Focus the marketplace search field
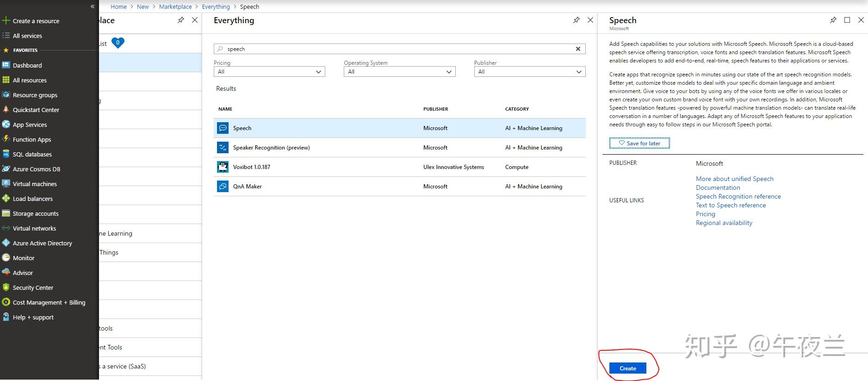The height and width of the screenshot is (381, 868). pyautogui.click(x=398, y=49)
